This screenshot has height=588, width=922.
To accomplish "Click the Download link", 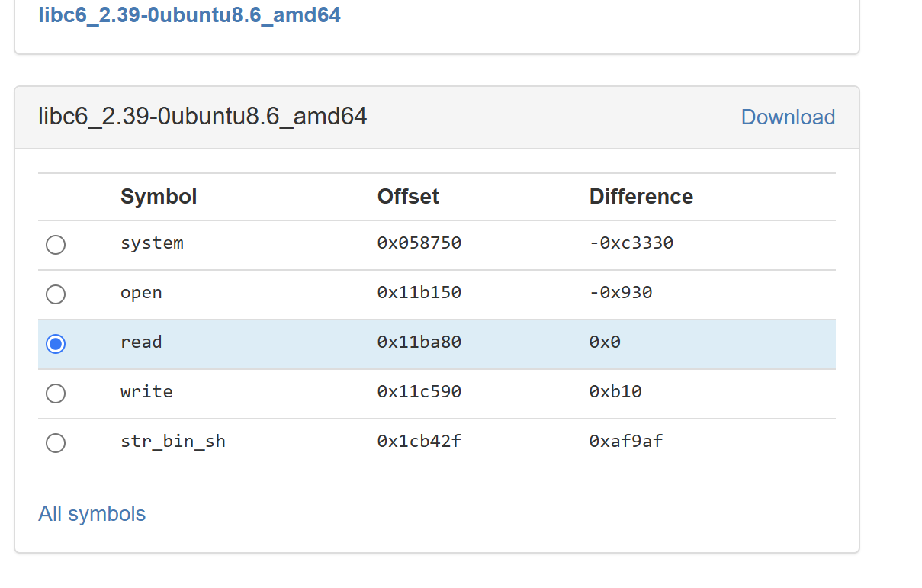I will (788, 117).
